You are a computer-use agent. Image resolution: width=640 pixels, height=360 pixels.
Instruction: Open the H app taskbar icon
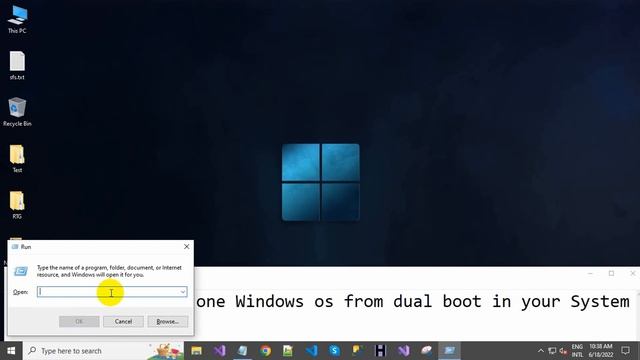tap(380, 351)
